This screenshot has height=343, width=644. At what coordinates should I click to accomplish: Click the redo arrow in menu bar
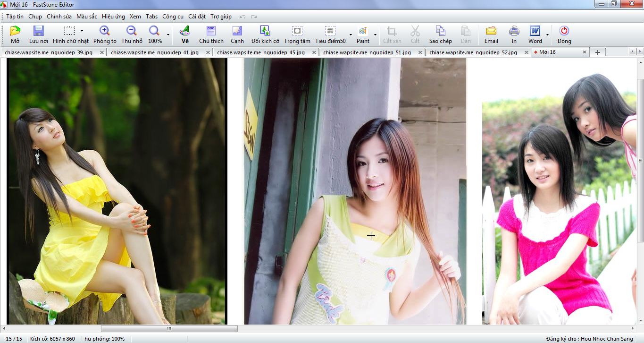[x=254, y=17]
